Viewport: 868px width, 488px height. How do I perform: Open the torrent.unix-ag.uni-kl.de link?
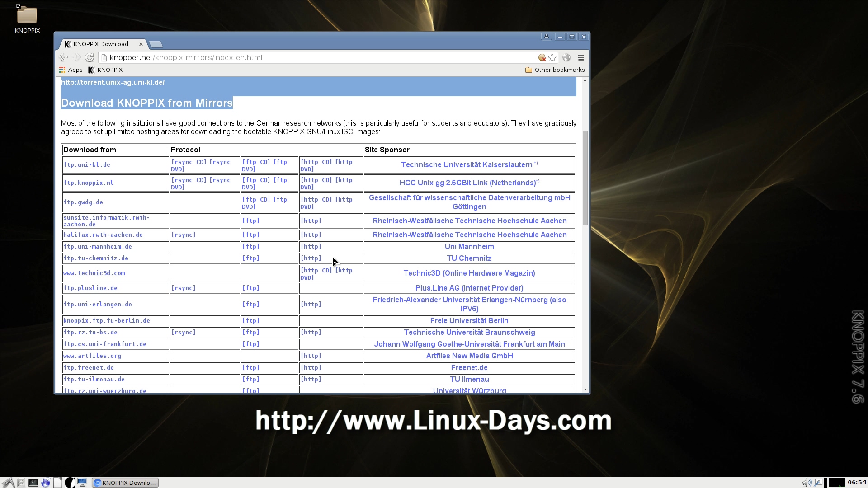(x=113, y=82)
